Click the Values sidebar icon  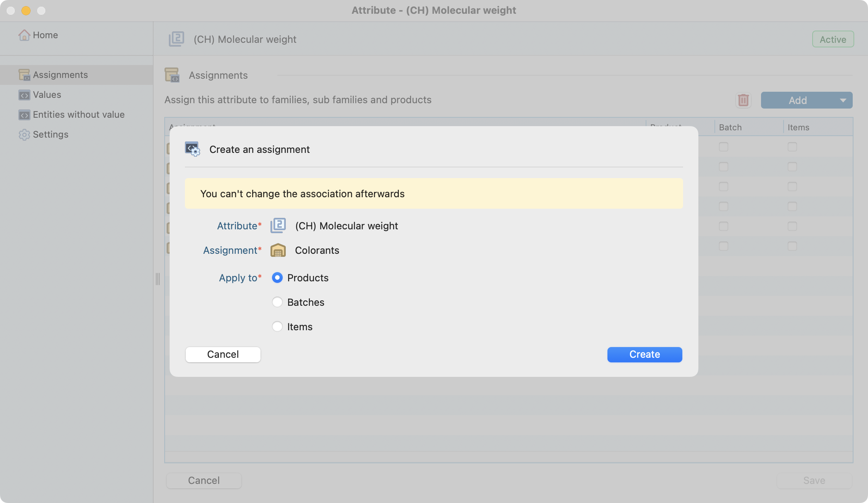pyautogui.click(x=24, y=95)
